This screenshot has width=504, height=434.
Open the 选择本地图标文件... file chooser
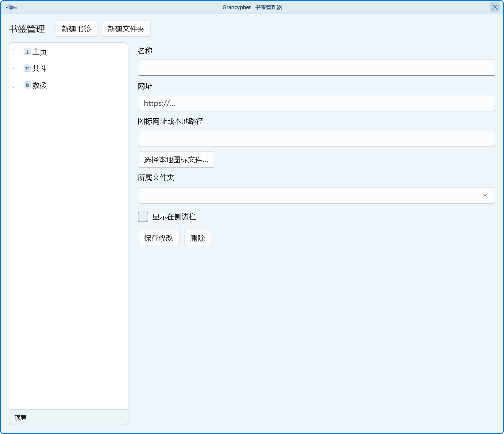pyautogui.click(x=176, y=160)
